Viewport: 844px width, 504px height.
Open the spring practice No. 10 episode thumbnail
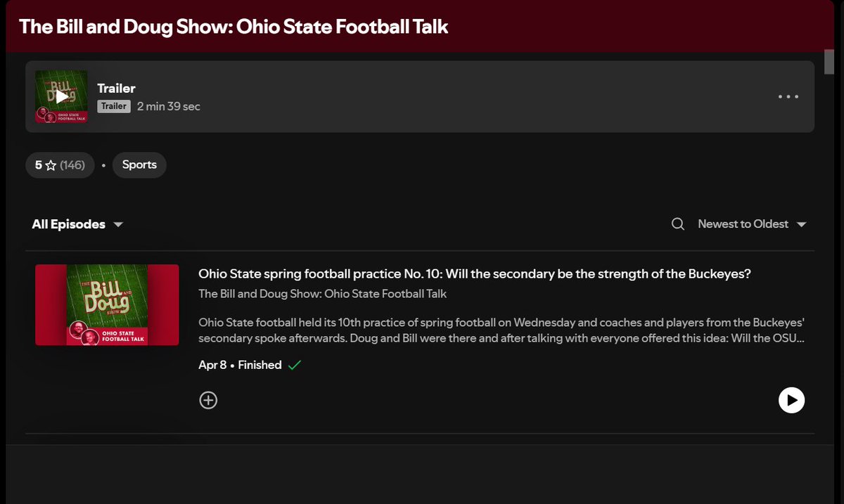107,305
